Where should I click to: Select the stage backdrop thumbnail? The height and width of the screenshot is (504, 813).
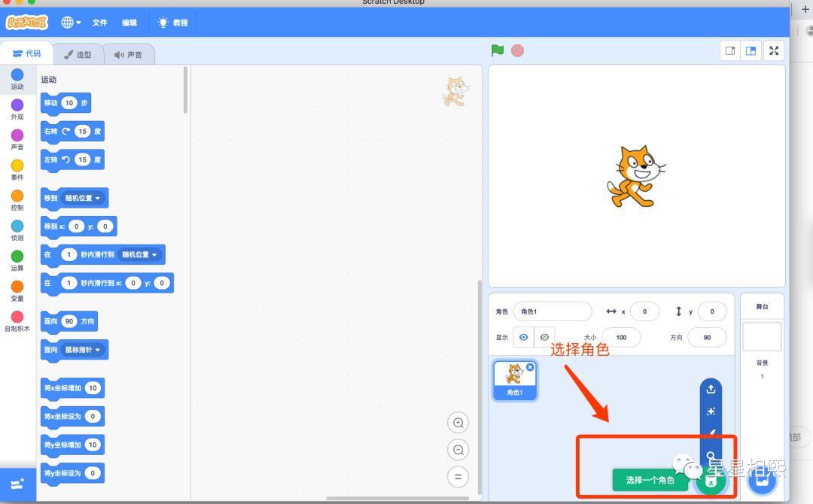pos(762,336)
